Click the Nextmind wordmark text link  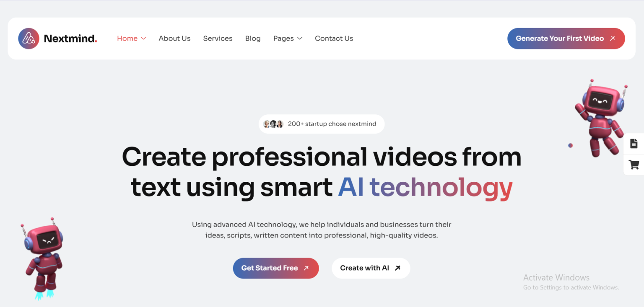(x=69, y=38)
